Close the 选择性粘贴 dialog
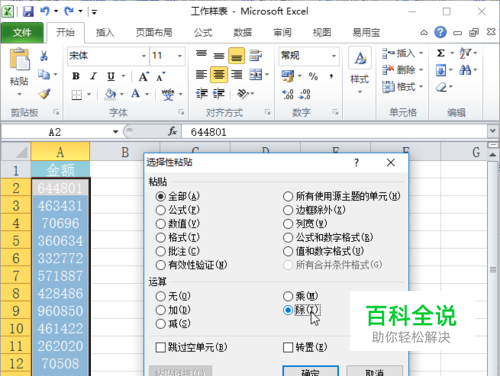 391,163
